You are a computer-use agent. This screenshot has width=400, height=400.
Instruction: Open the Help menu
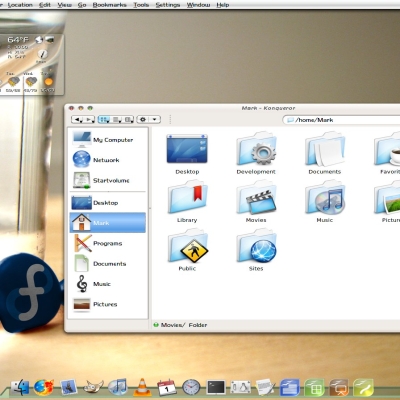coord(223,5)
